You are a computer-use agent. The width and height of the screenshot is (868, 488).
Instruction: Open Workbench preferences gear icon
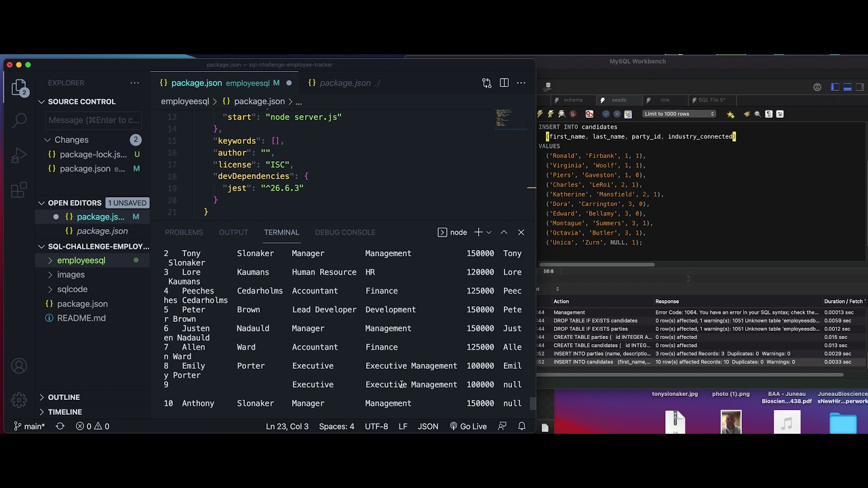[x=817, y=87]
